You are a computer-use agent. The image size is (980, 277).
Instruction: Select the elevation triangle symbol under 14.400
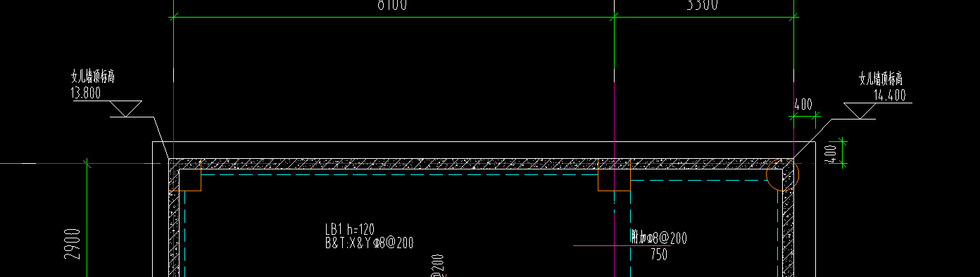(x=860, y=111)
